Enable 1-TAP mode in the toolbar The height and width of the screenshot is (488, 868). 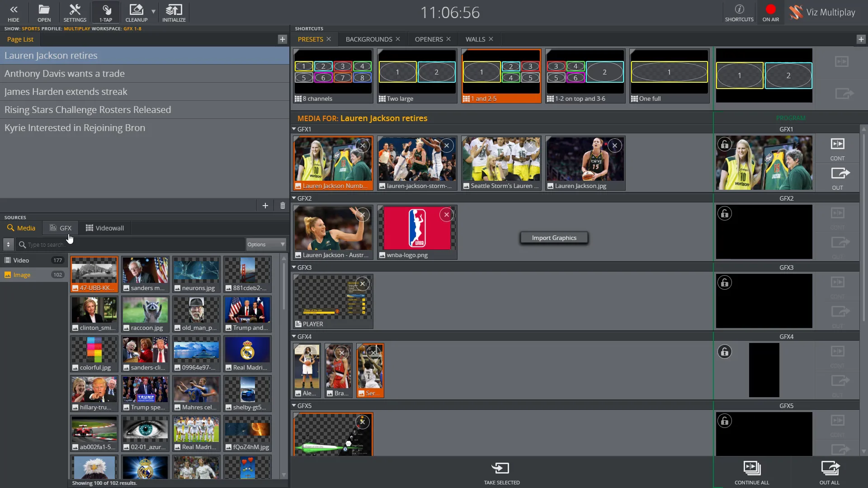(105, 12)
